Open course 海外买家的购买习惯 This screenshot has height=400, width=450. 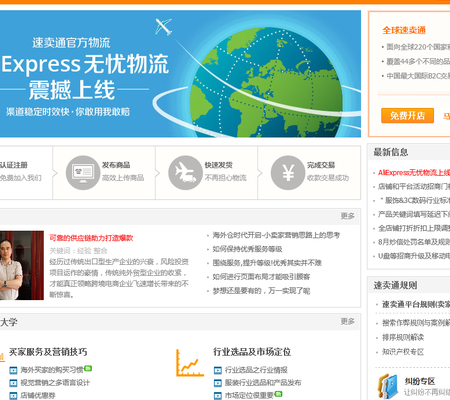pyautogui.click(x=52, y=370)
